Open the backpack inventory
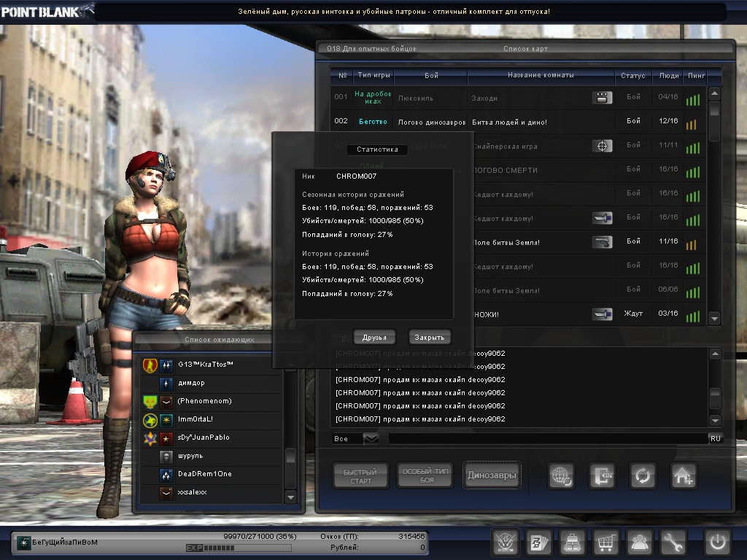The height and width of the screenshot is (560, 747). (572, 542)
